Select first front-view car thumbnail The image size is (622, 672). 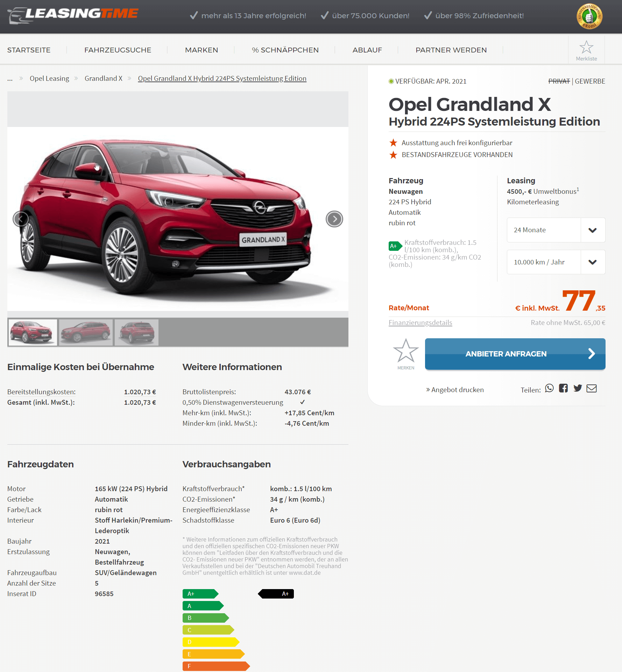pyautogui.click(x=33, y=332)
